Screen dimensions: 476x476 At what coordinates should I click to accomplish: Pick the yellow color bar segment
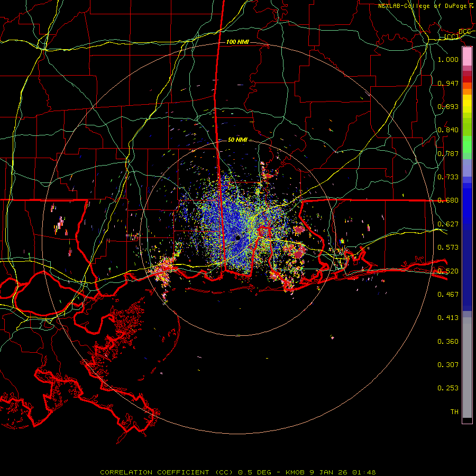(x=467, y=104)
